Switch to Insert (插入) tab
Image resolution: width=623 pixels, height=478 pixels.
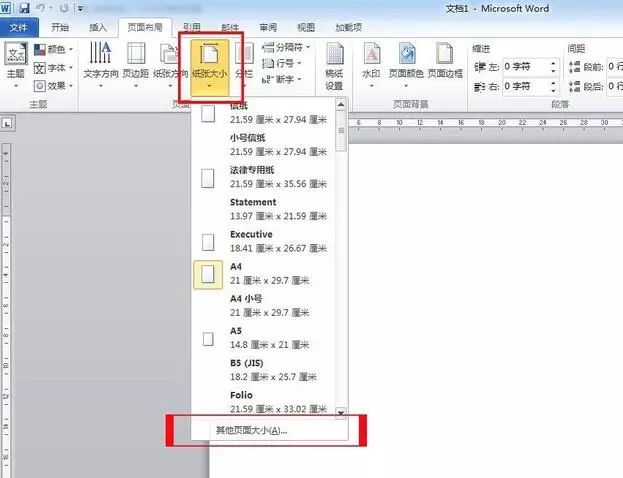coord(98,27)
